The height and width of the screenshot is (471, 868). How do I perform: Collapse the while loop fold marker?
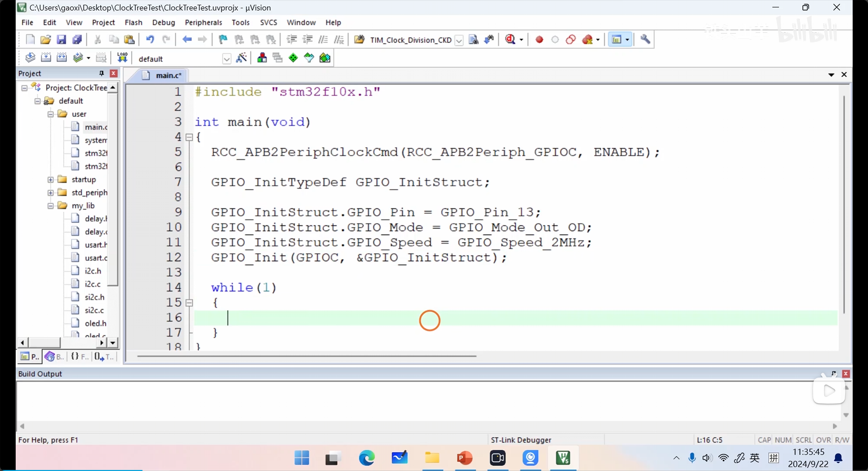(189, 303)
